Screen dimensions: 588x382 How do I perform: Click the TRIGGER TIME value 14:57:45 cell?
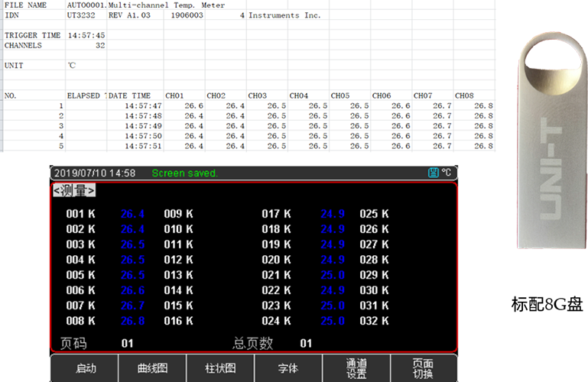coord(86,35)
